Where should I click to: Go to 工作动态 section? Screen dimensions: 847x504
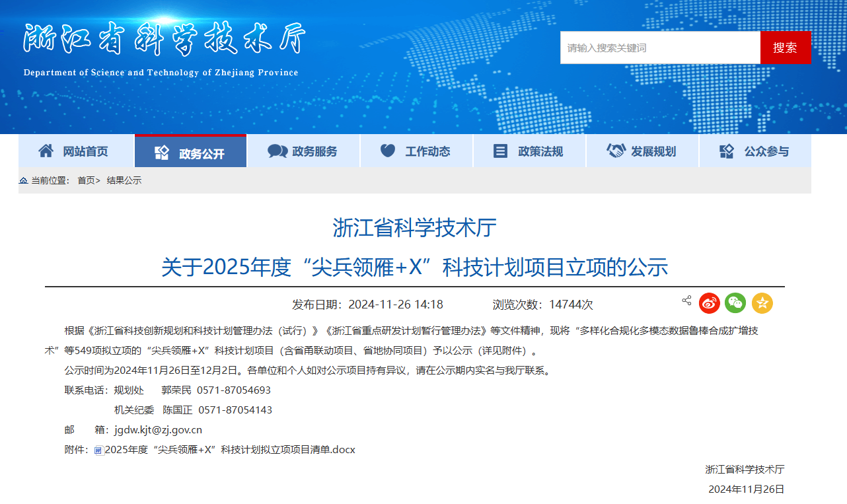coord(416,151)
